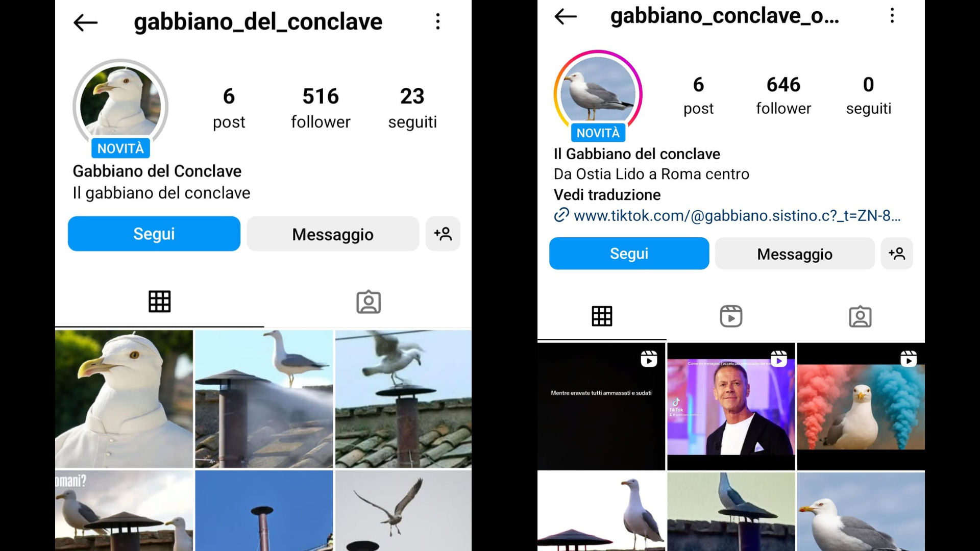
Task: Show tagged posts tab on right profile
Action: pos(860,317)
